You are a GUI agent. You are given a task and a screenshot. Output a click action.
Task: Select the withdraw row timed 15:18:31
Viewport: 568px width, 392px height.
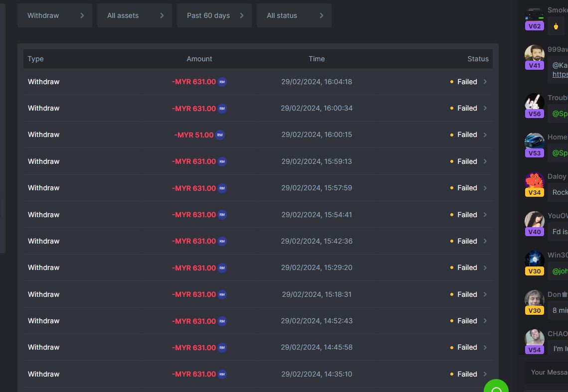257,294
